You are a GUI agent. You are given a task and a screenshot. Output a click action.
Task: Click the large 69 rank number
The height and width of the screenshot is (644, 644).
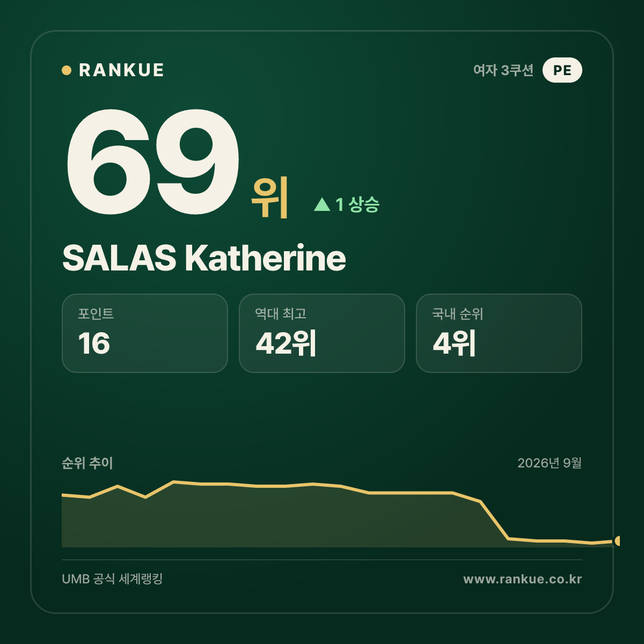tap(152, 162)
